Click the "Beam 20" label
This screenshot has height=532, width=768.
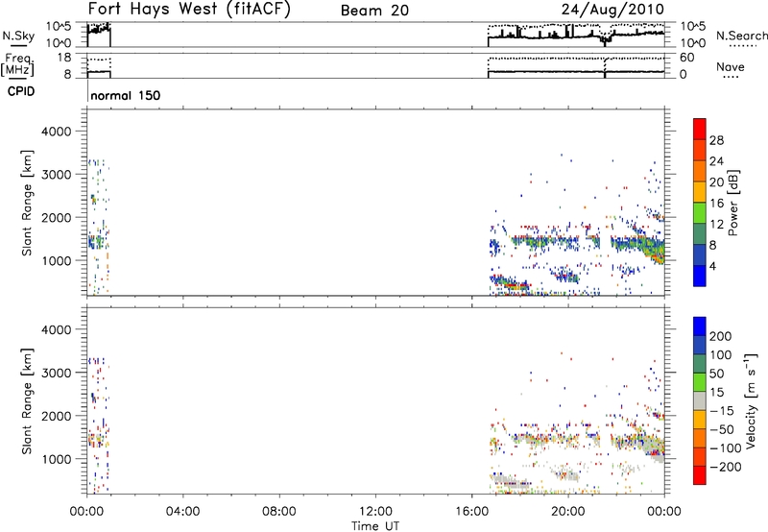tap(374, 11)
